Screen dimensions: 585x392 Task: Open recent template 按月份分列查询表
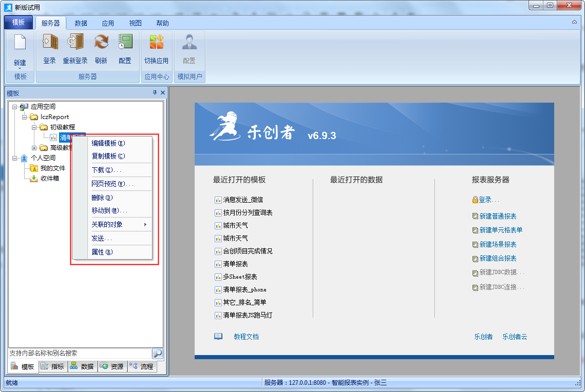click(248, 212)
